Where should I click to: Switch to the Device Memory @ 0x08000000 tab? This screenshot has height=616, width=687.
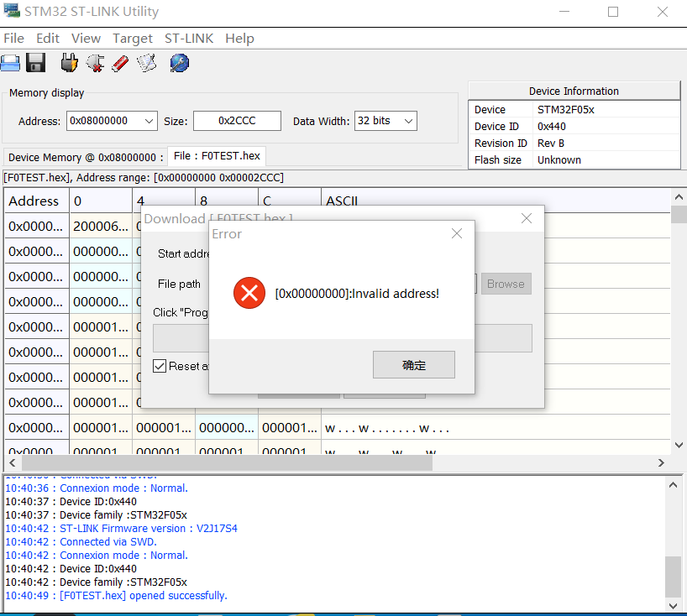point(86,157)
